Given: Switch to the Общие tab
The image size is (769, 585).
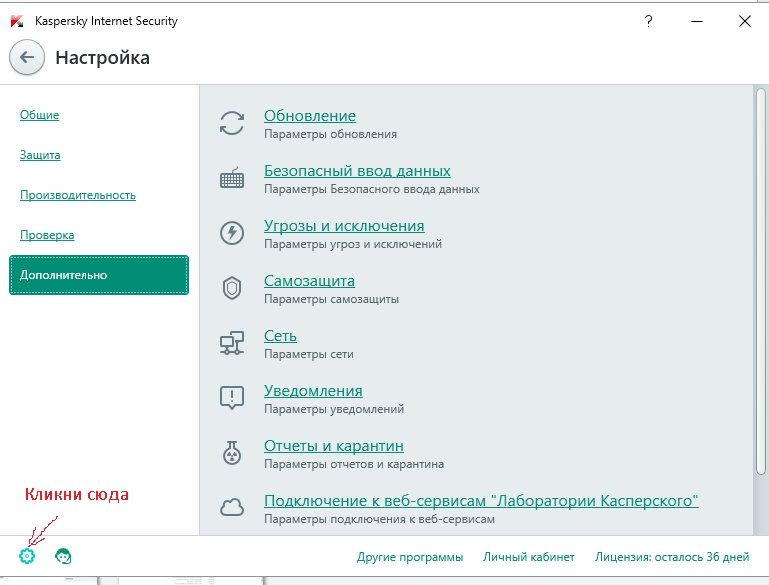Looking at the screenshot, I should click(39, 115).
